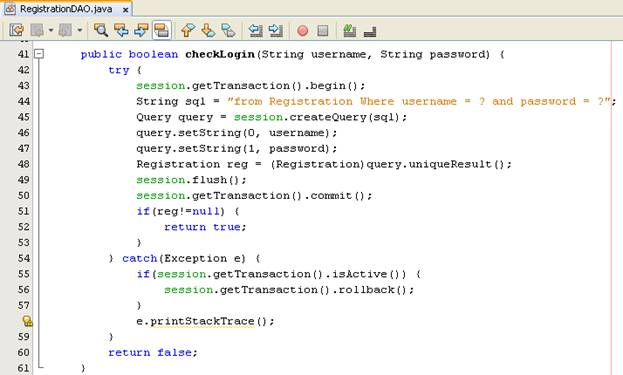The height and width of the screenshot is (375, 623).
Task: Open the Forward history dropdown arrow
Action: 79,30
